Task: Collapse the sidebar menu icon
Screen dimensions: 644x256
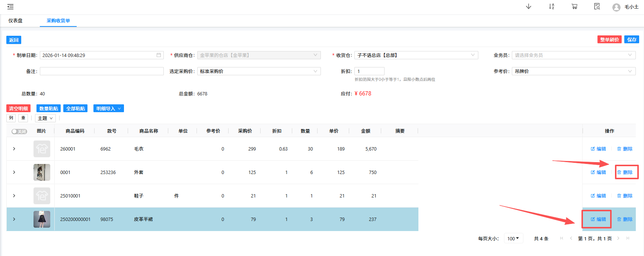Action: [x=10, y=7]
